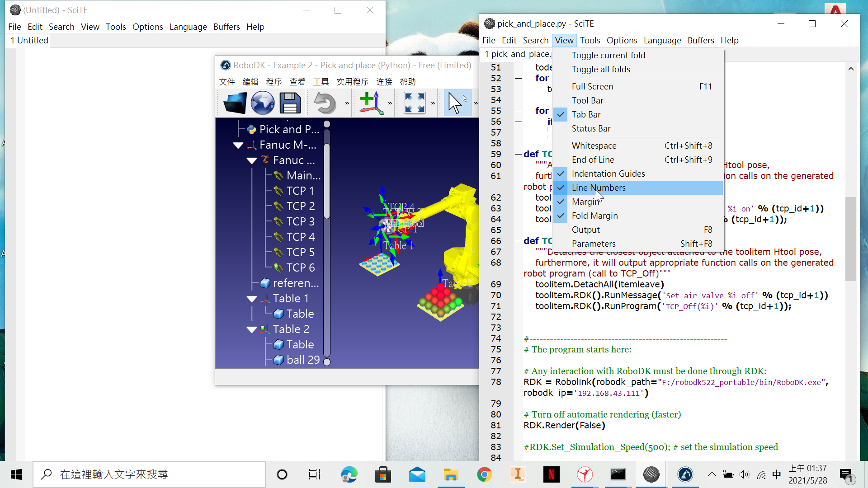Add reference frame icon in RoboDK
This screenshot has height=488, width=868.
(x=371, y=103)
